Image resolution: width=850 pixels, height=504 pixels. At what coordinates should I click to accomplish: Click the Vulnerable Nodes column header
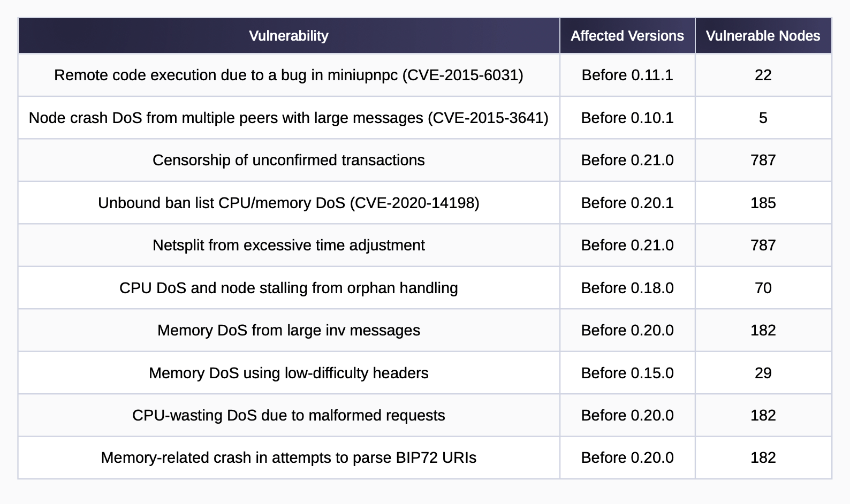pos(763,36)
